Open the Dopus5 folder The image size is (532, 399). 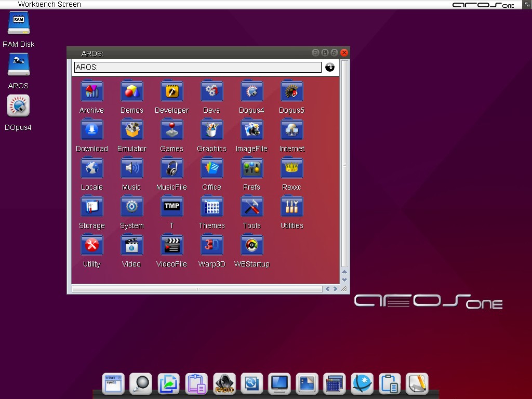click(291, 91)
